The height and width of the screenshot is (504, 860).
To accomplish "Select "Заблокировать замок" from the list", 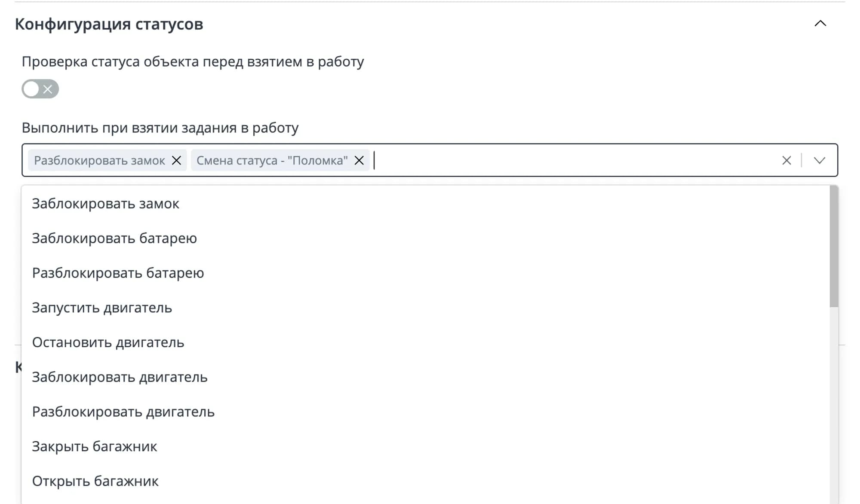I will (x=105, y=204).
